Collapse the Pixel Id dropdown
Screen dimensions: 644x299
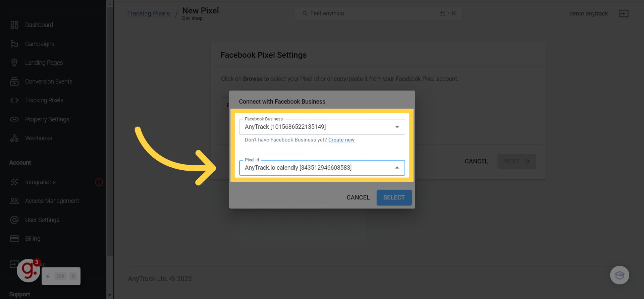coord(397,168)
